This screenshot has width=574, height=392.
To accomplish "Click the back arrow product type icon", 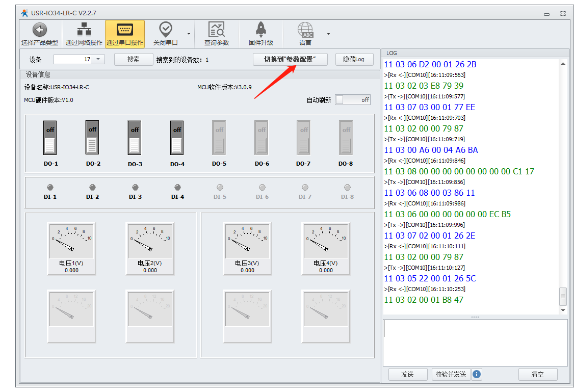I will 40,30.
